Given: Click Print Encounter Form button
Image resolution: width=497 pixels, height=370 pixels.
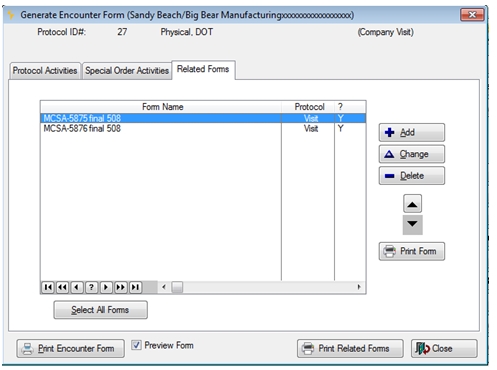Looking at the screenshot, I should pyautogui.click(x=70, y=349).
